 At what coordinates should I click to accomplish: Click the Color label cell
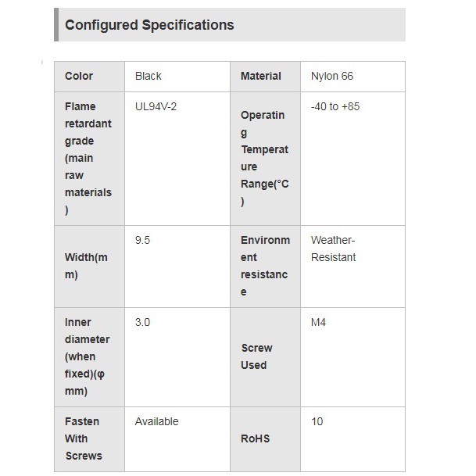coord(79,76)
